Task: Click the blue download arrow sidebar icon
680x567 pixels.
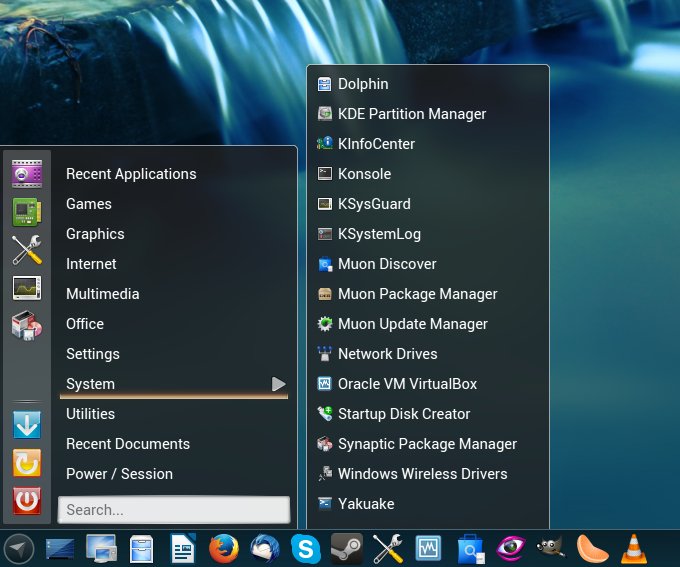Action: click(x=27, y=425)
